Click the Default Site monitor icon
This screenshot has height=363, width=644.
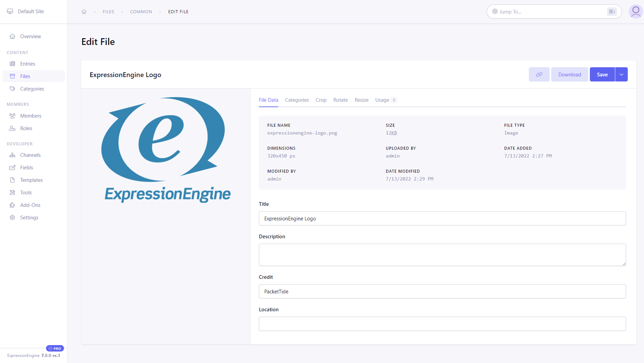coord(10,11)
